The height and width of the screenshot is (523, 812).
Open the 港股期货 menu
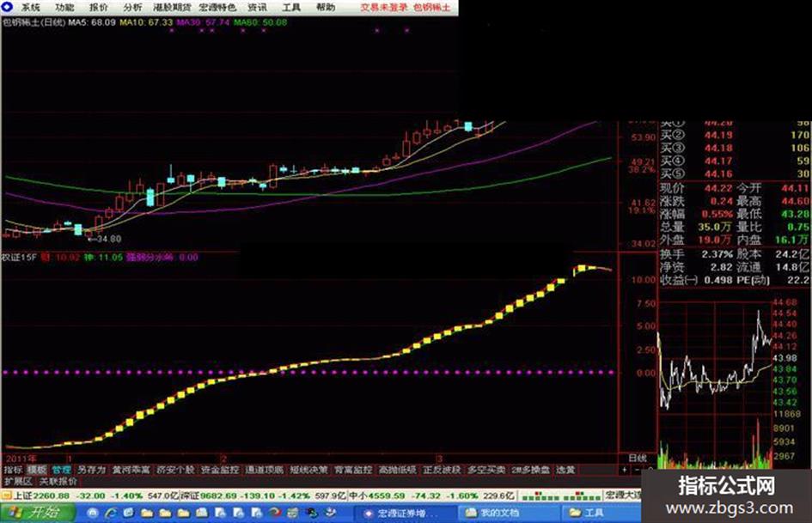pos(172,7)
